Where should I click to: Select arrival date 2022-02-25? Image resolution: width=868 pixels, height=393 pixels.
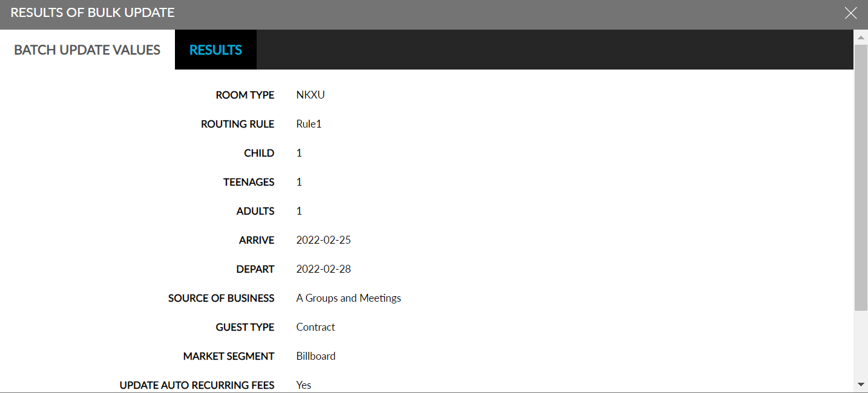click(x=323, y=240)
